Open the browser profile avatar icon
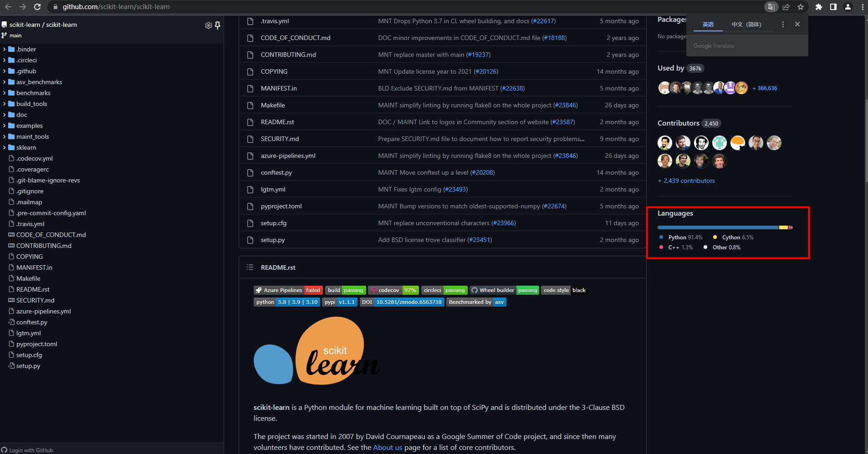 click(848, 7)
